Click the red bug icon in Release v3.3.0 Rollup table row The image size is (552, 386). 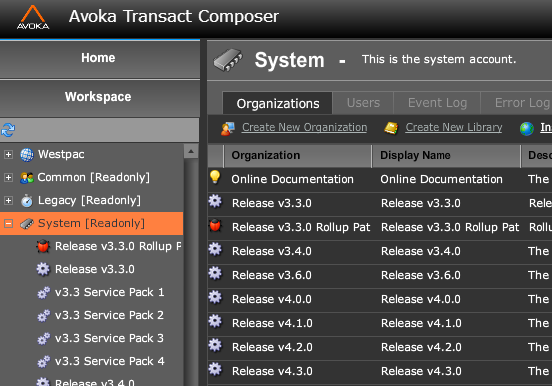pyautogui.click(x=215, y=225)
